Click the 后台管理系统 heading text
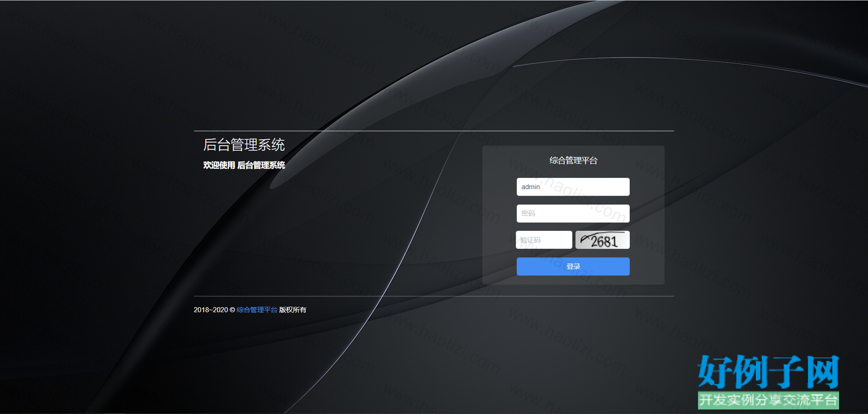Screen dimensions: 868x414 (244, 145)
